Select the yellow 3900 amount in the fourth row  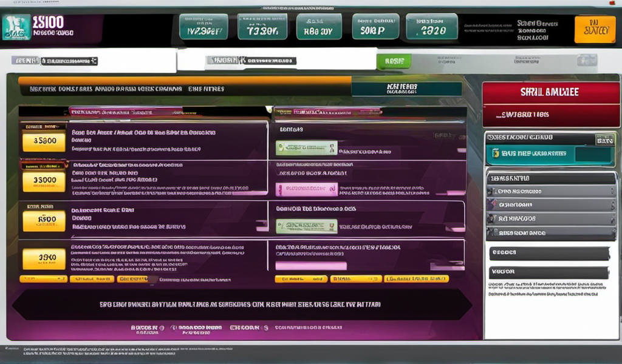coord(44,258)
